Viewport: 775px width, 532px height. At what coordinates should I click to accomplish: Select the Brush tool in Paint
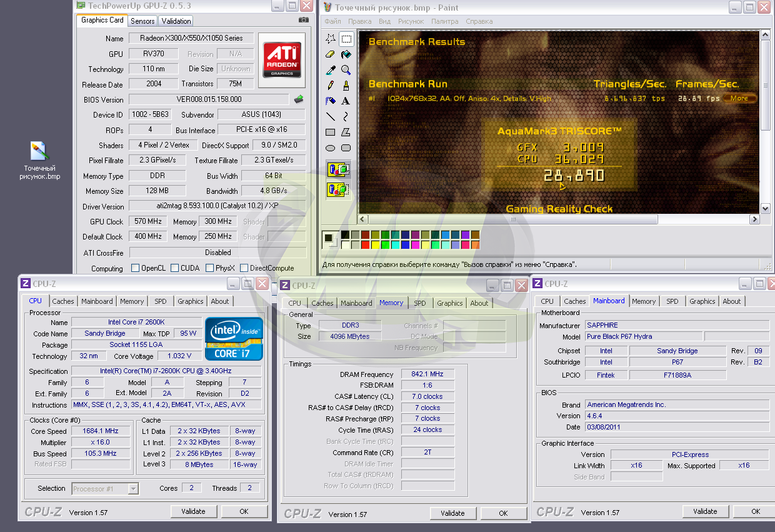click(346, 86)
